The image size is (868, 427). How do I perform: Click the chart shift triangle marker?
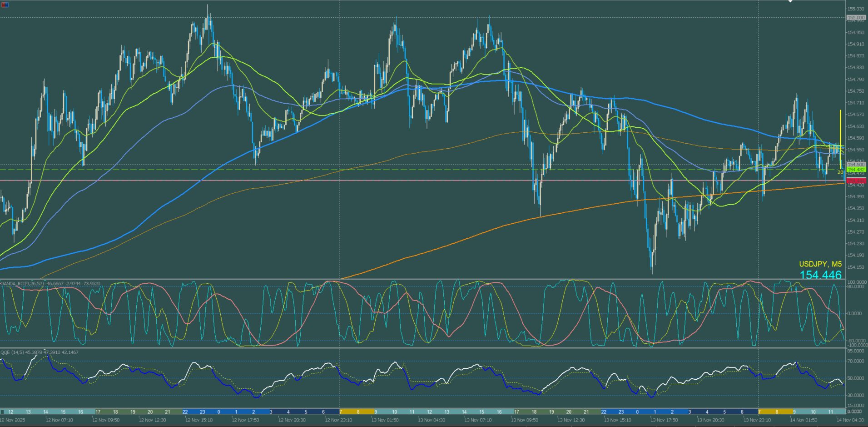click(x=790, y=1)
